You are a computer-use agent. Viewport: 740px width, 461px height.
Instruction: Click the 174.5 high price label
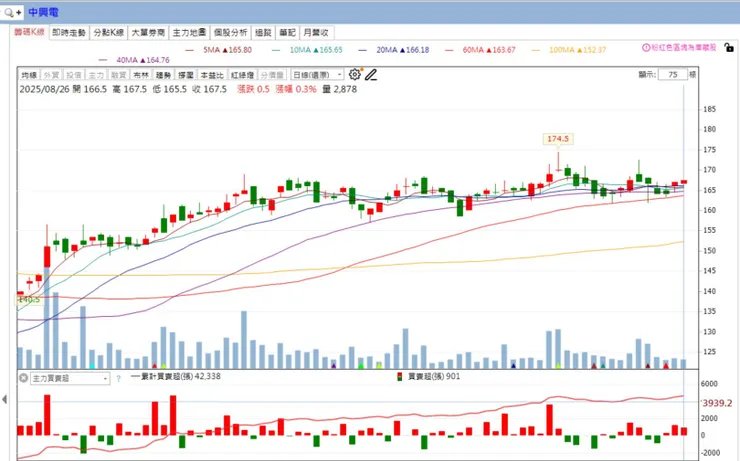click(x=558, y=139)
